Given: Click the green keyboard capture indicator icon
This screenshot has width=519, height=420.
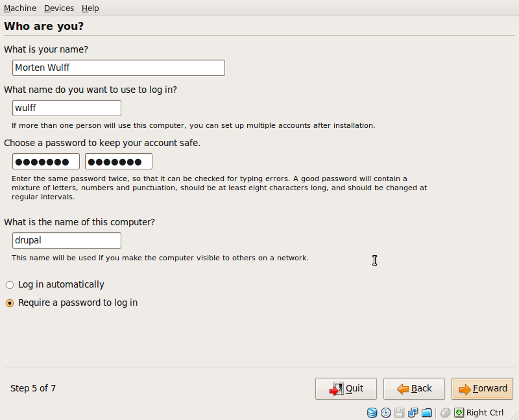Looking at the screenshot, I should [x=459, y=413].
